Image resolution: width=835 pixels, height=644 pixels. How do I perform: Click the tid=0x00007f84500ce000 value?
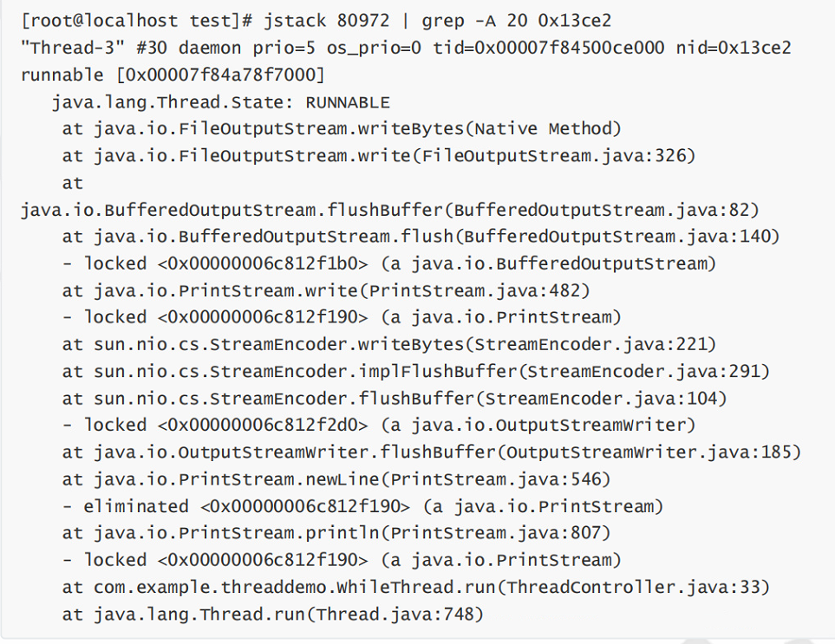click(548, 48)
